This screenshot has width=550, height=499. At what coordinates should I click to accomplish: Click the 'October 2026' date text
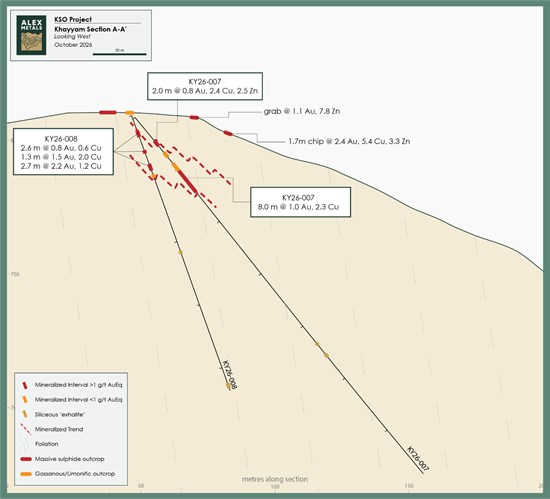[73, 45]
